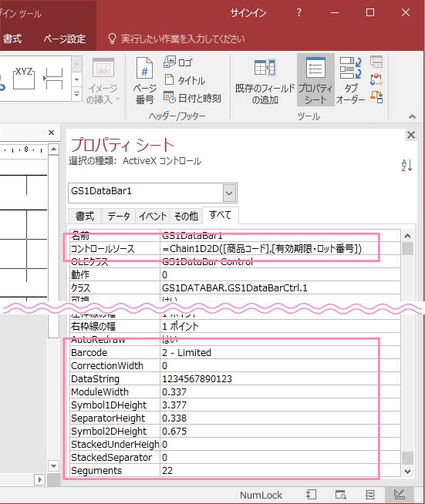This screenshot has width=425, height=504.
Task: Add a title to the report
Action: [x=184, y=80]
